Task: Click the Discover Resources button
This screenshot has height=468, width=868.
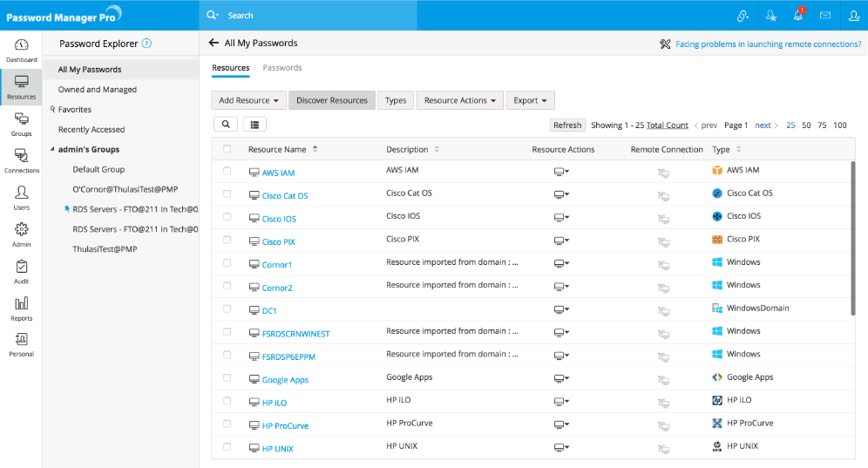Action: 332,100
